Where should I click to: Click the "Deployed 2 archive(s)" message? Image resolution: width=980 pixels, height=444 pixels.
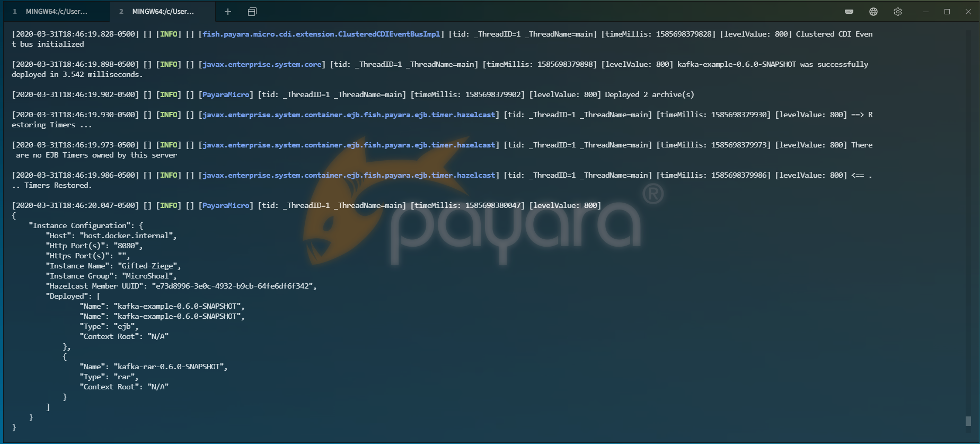point(649,94)
